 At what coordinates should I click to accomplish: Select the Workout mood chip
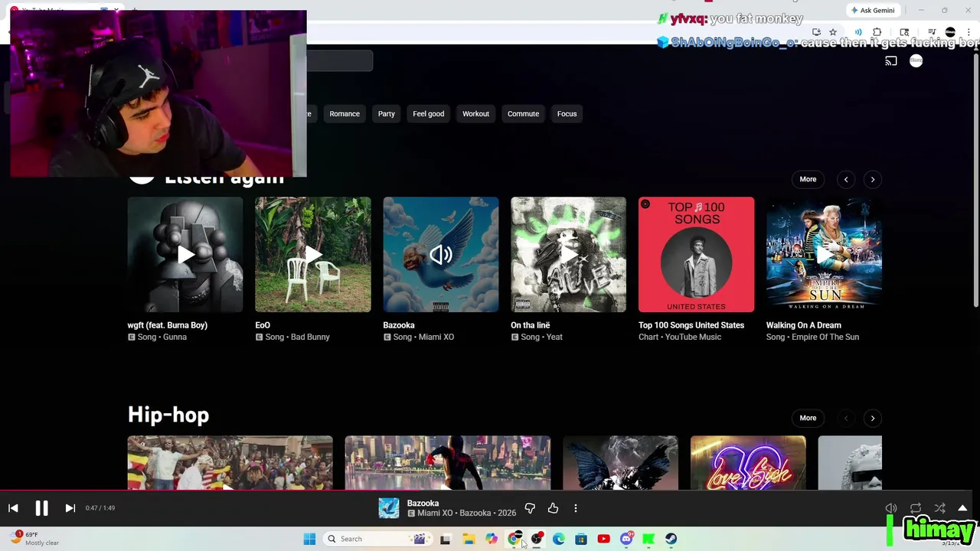pyautogui.click(x=475, y=114)
